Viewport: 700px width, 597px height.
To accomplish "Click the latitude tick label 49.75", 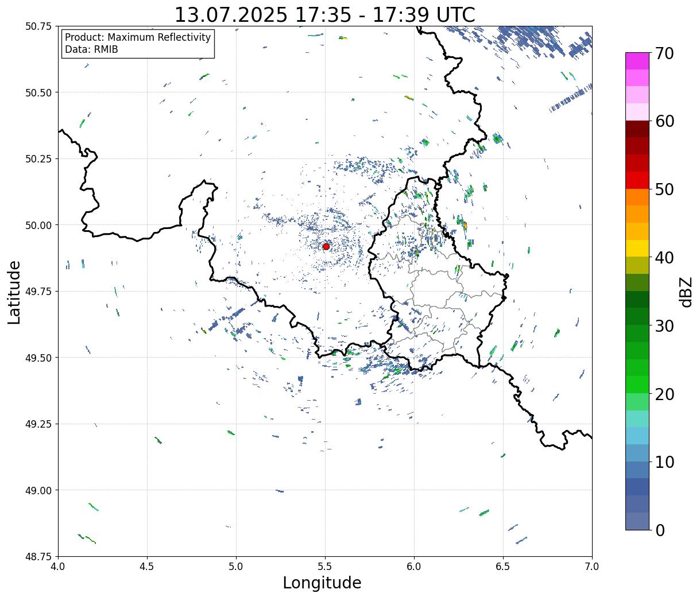I will (x=38, y=292).
